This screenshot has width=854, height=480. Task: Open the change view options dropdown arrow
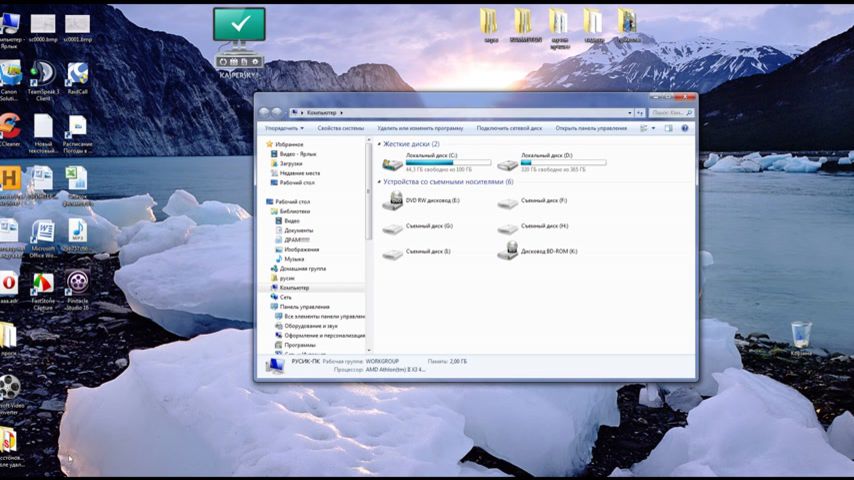coord(654,128)
